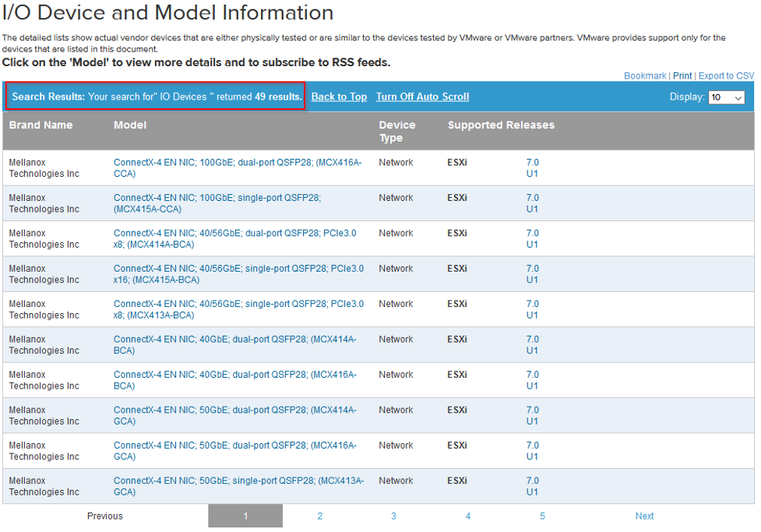The height and width of the screenshot is (532, 761).
Task: Export results via Export to CSV
Action: pyautogui.click(x=726, y=76)
